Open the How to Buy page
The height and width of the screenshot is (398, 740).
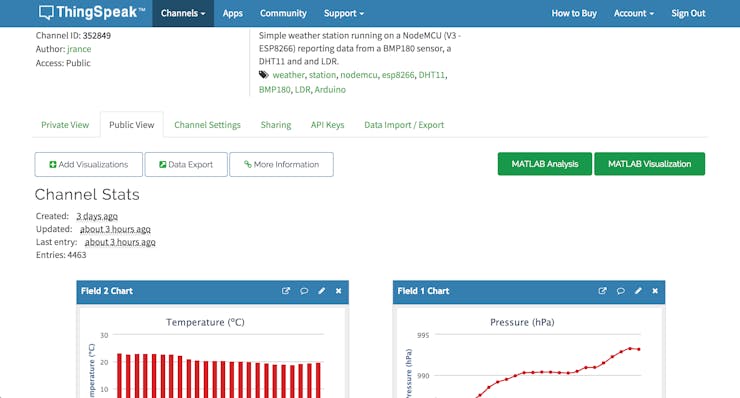[574, 13]
